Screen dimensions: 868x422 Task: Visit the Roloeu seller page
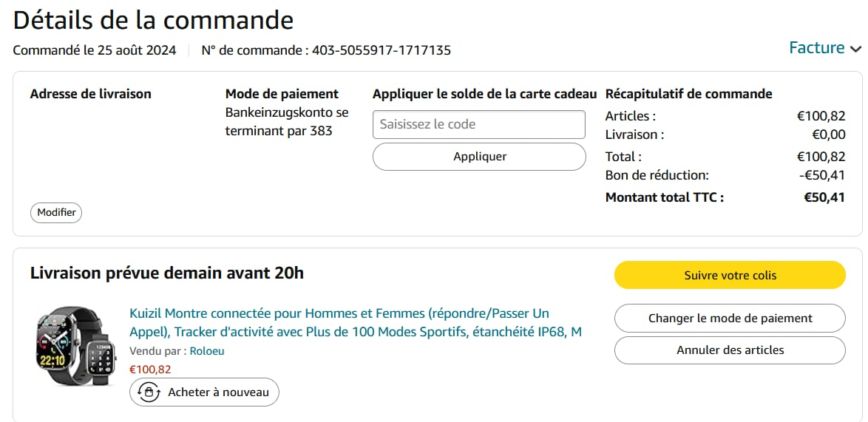tap(207, 351)
